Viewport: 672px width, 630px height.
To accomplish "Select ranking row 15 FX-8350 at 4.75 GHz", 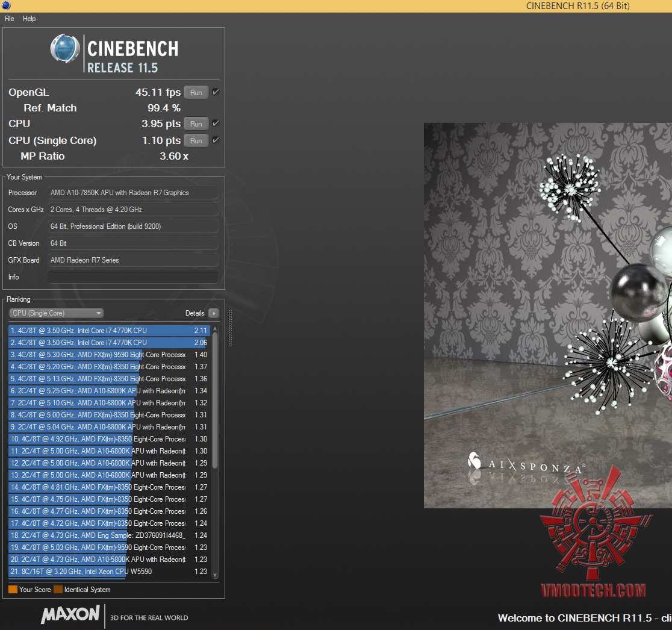I will (x=109, y=499).
